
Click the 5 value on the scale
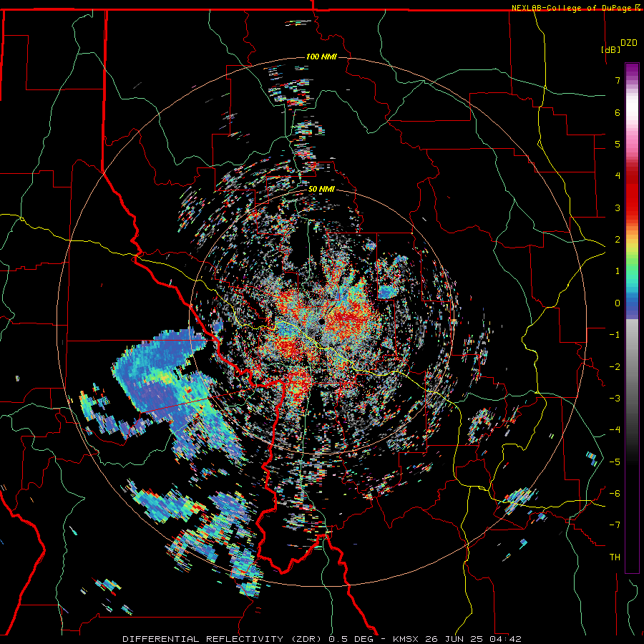618,144
